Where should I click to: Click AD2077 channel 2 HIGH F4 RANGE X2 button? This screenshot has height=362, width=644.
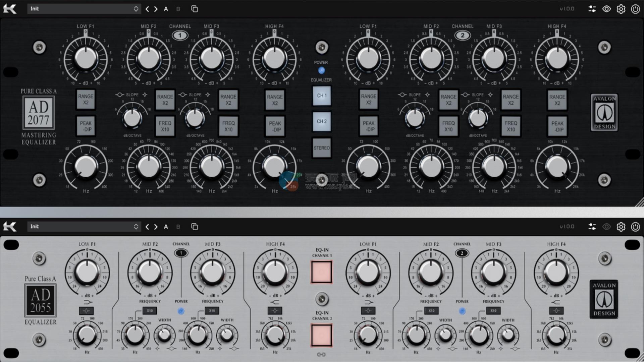pyautogui.click(x=557, y=100)
